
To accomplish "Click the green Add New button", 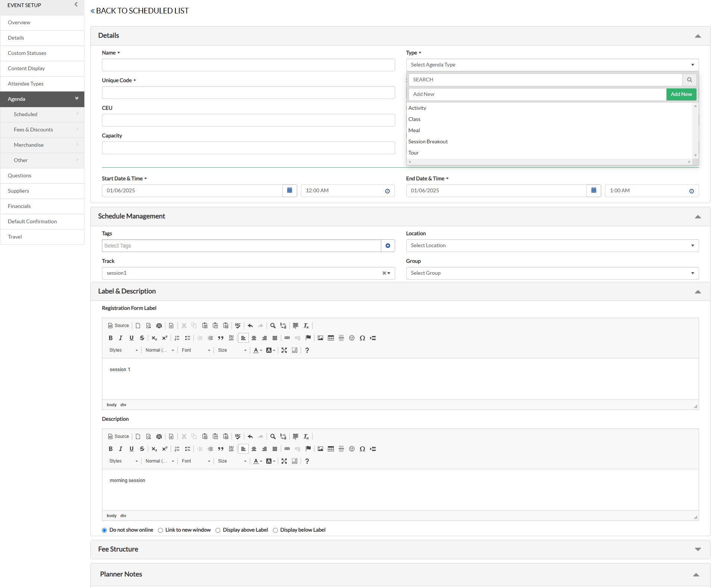I will 681,94.
